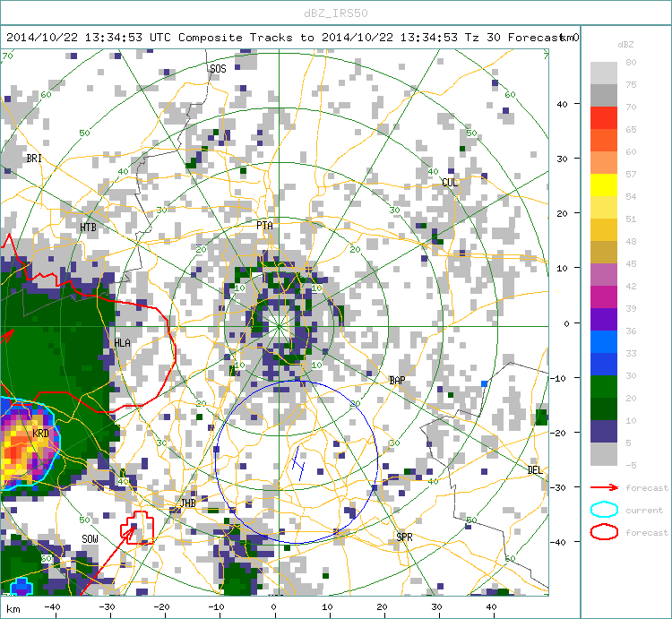The height and width of the screenshot is (619, 672).
Task: Click the 0 tick label on the bottom x-axis
Action: [x=273, y=607]
